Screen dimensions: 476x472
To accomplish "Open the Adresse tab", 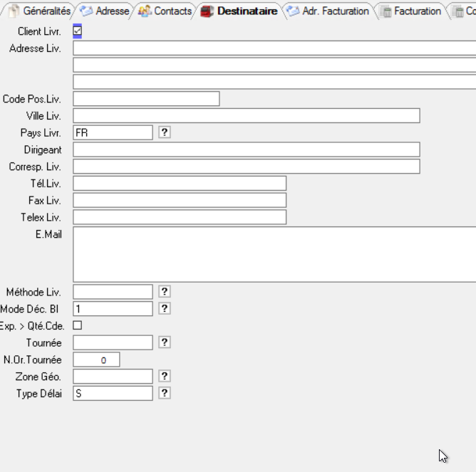I will (105, 11).
